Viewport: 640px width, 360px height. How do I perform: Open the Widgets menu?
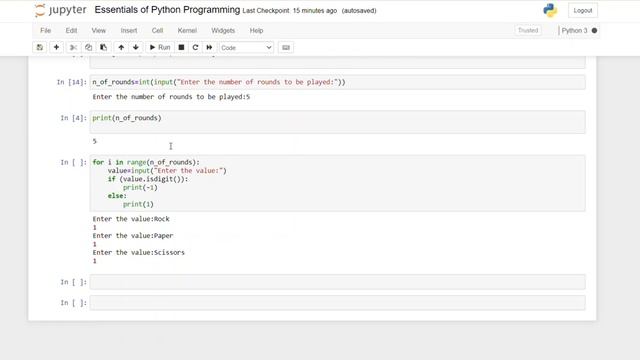(223, 31)
